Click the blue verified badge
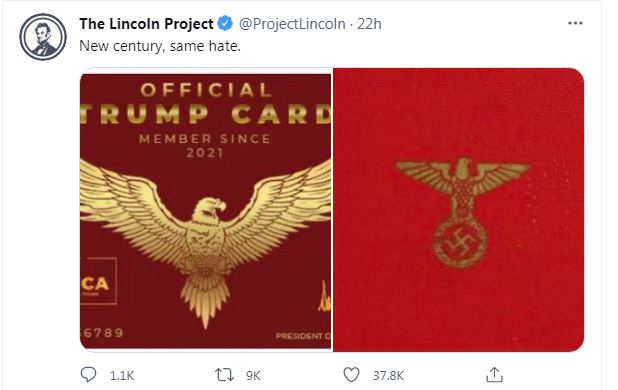The image size is (618, 390). click(x=225, y=24)
